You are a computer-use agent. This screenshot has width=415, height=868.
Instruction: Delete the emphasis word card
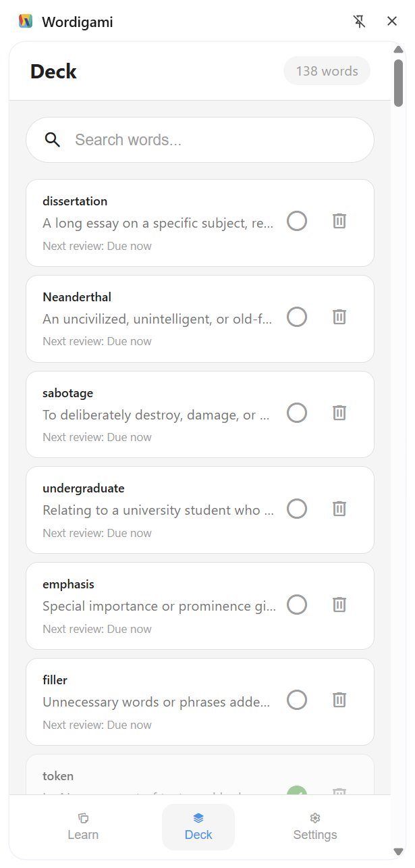click(x=339, y=605)
